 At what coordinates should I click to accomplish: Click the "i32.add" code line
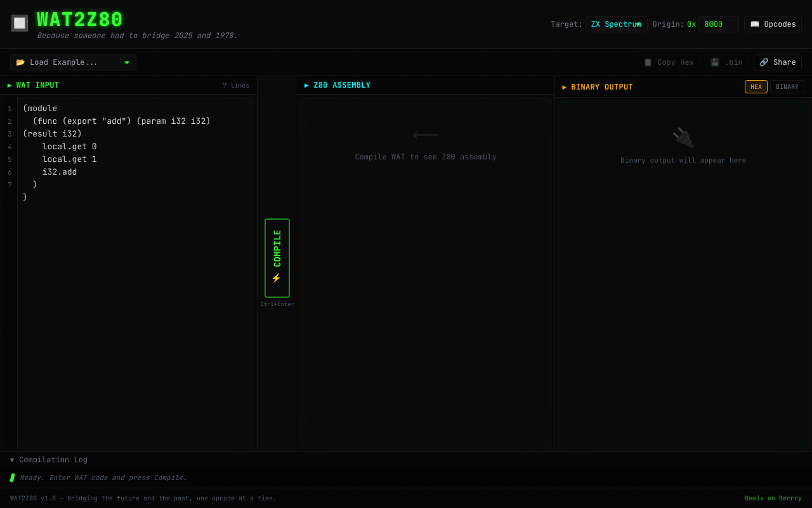tap(60, 172)
